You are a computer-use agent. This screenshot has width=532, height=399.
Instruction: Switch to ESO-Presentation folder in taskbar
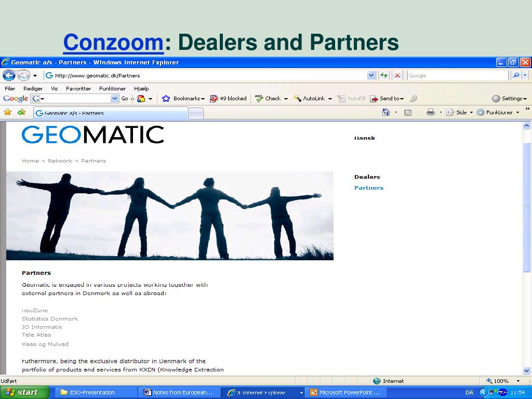[96, 392]
